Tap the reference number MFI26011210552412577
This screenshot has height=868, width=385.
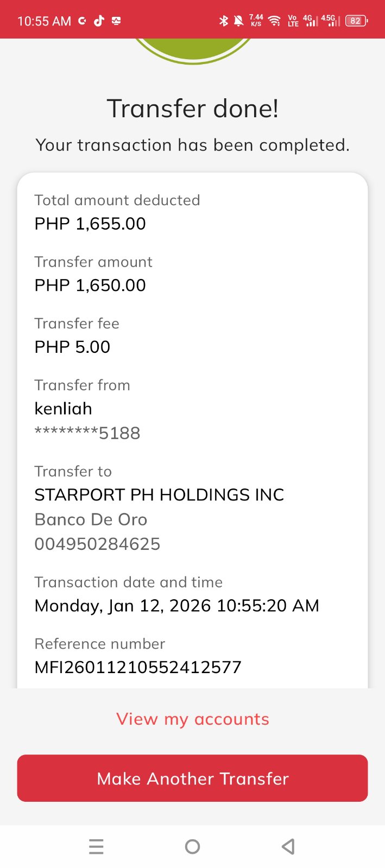pyautogui.click(x=138, y=667)
